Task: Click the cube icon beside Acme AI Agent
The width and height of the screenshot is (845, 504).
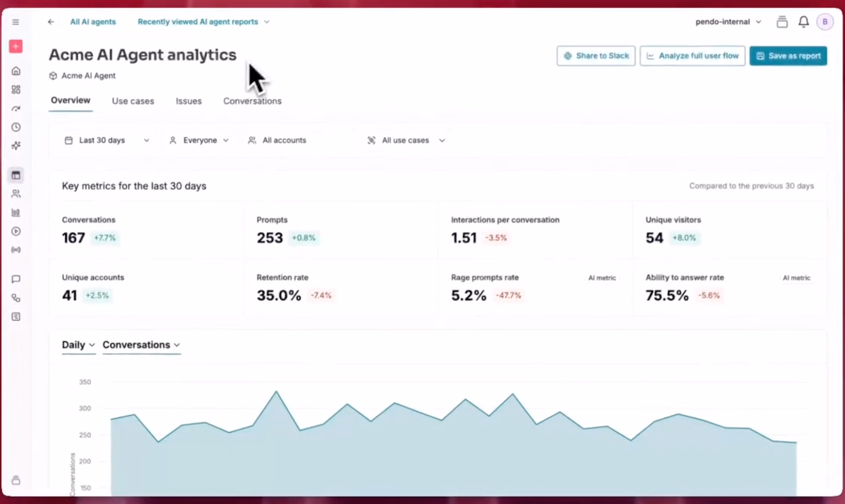Action: point(53,76)
